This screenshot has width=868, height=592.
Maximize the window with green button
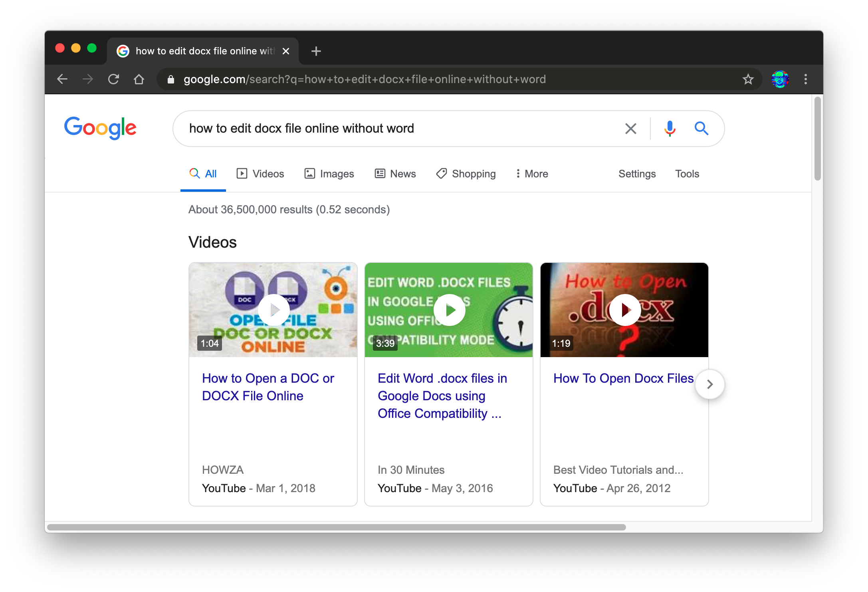pyautogui.click(x=92, y=48)
